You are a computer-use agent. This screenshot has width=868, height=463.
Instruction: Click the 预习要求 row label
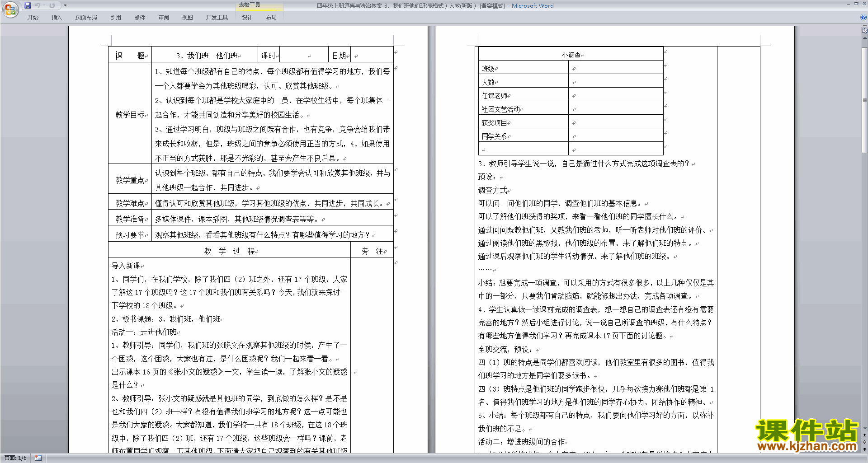[x=131, y=235]
